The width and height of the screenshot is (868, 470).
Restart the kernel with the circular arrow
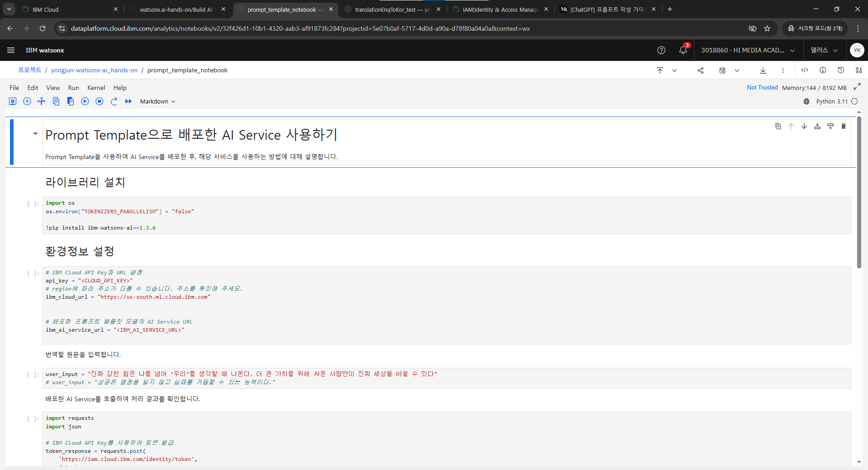(x=114, y=101)
